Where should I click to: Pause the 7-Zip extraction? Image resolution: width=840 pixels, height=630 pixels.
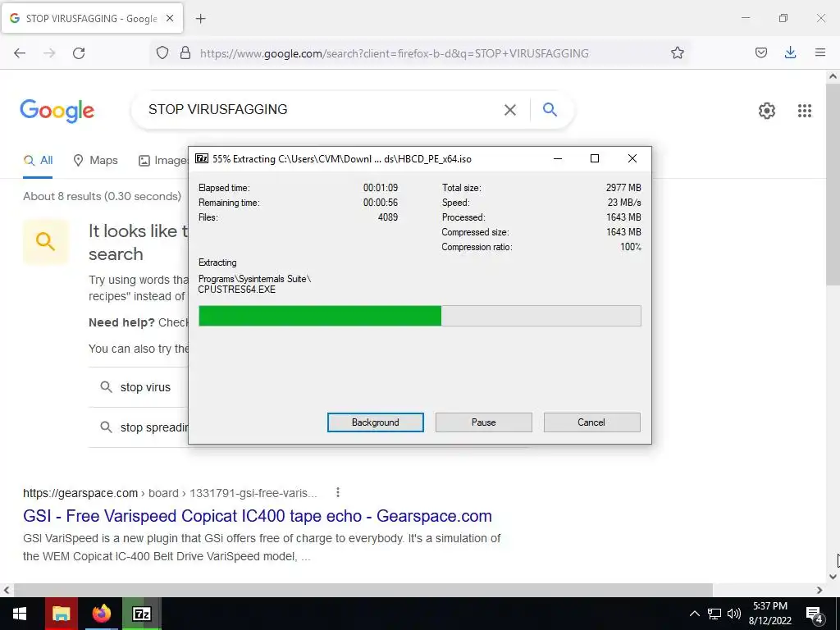click(484, 422)
